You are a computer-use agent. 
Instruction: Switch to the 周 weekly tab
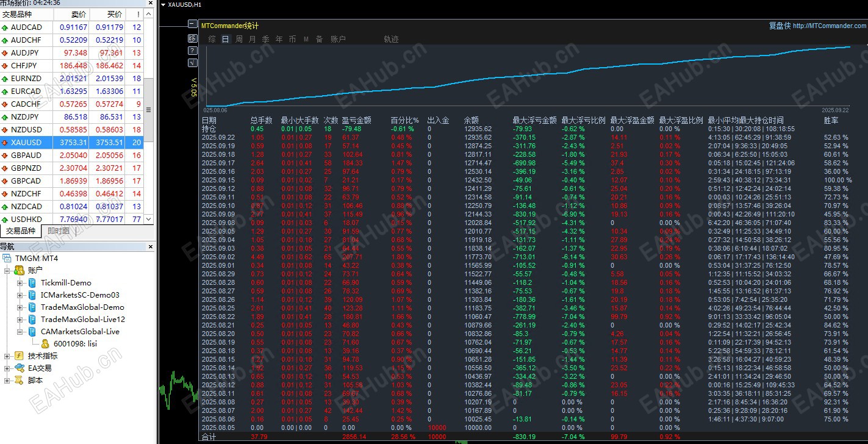point(239,39)
